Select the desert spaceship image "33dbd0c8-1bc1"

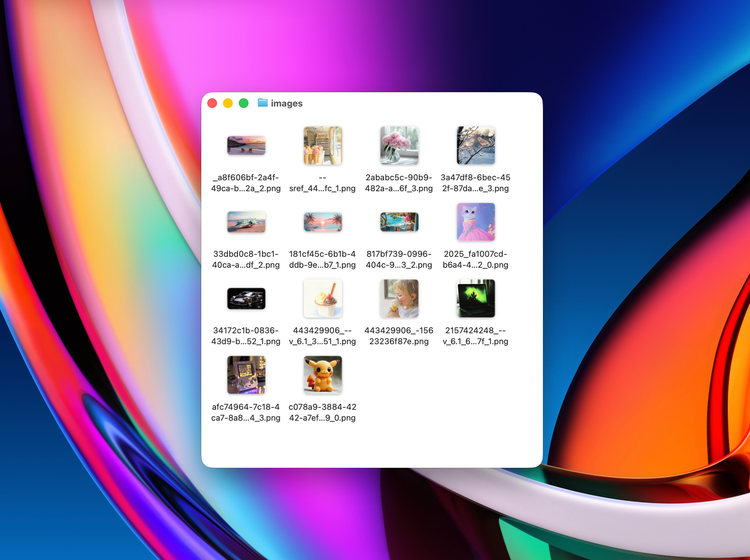246,222
